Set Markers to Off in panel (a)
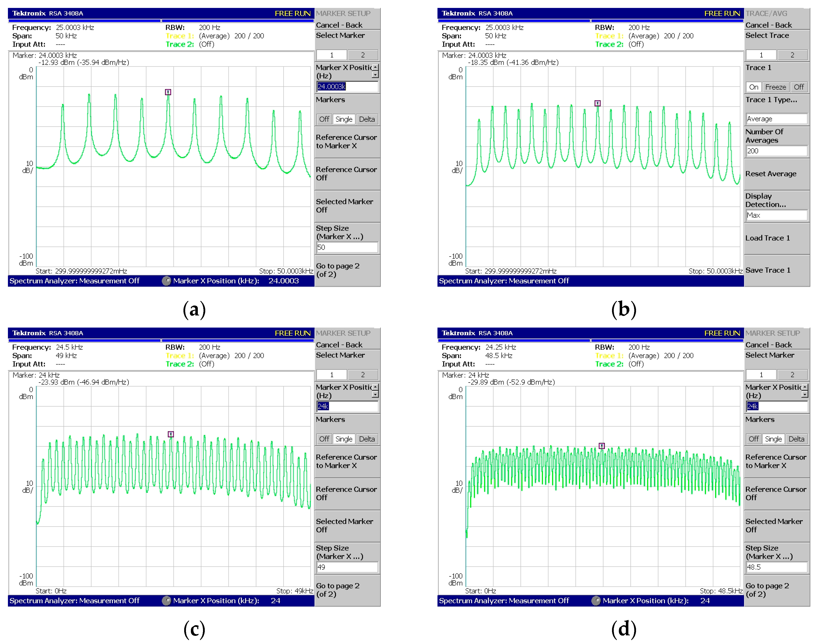Viewport: 818px width, 644px height. 324,119
